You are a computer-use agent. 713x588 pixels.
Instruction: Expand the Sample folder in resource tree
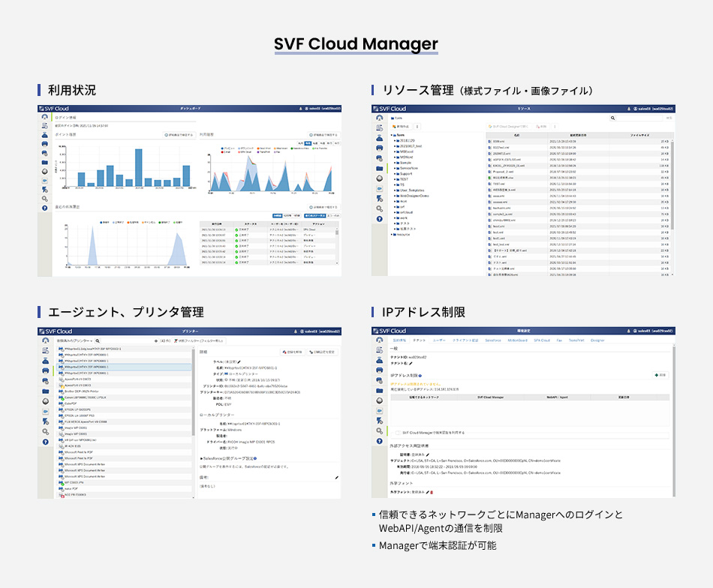(x=396, y=162)
